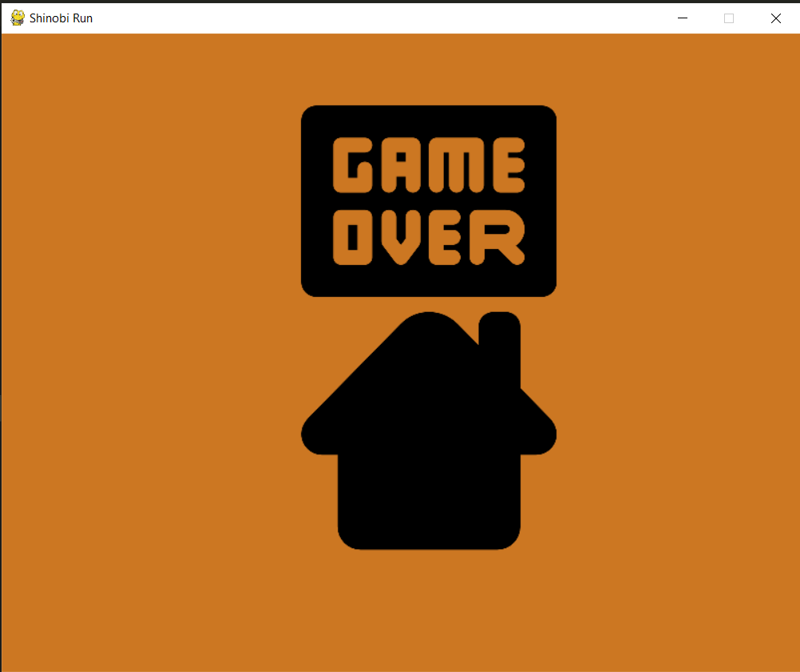The height and width of the screenshot is (672, 800).
Task: Click the GAME OVER sign
Action: [x=429, y=201]
